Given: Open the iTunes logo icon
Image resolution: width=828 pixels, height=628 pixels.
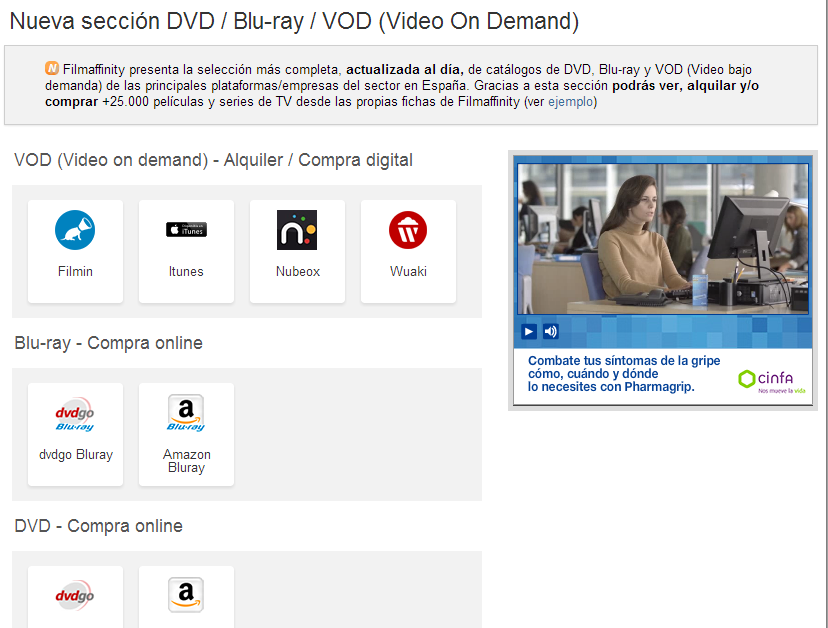Looking at the screenshot, I should [186, 230].
